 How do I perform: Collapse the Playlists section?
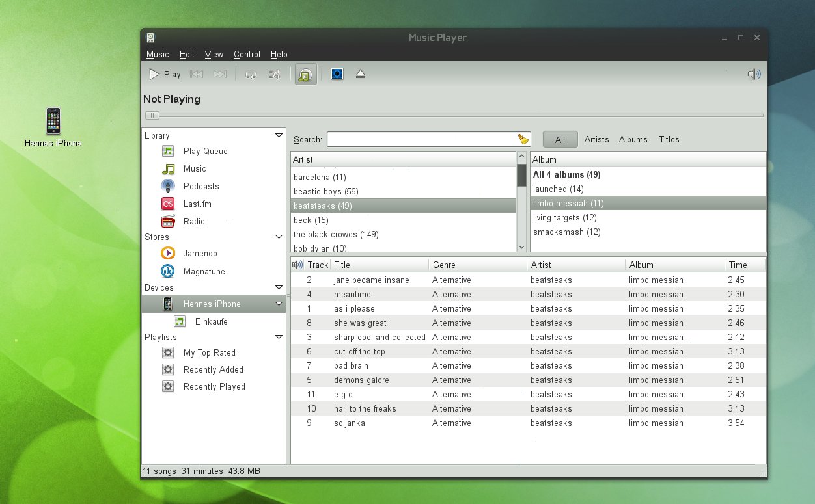pos(279,337)
